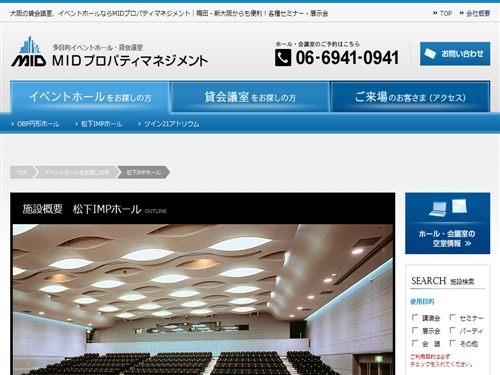Open the ご来場のお客さま (アクセス) tab

[410, 97]
